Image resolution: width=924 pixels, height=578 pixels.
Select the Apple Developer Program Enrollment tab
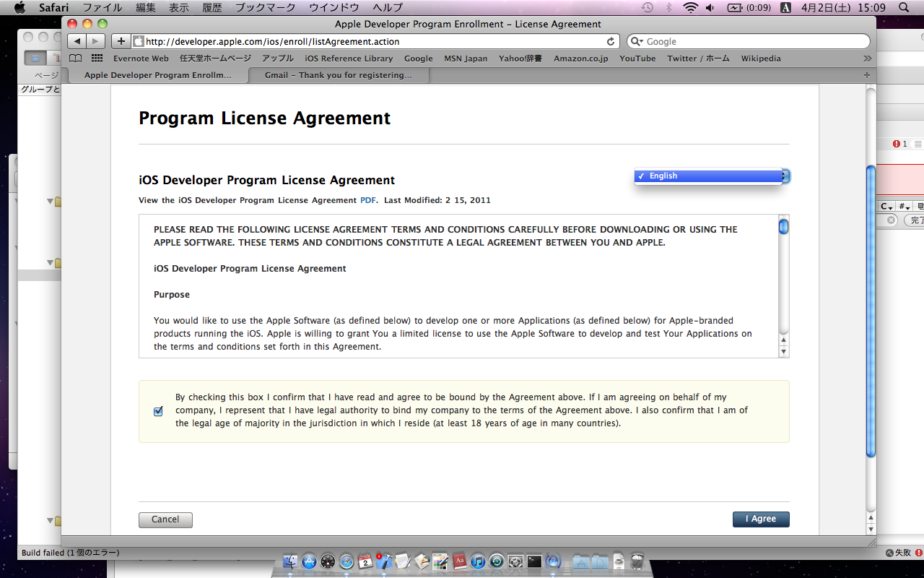158,75
